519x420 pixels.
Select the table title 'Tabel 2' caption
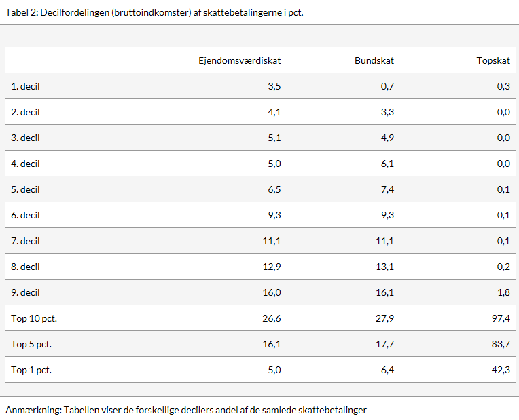[154, 13]
